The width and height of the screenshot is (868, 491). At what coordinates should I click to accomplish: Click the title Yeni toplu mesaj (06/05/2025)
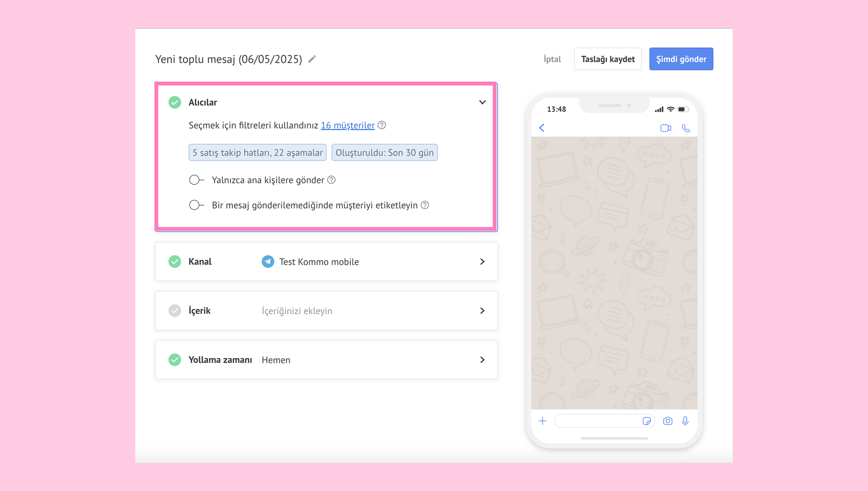(228, 59)
